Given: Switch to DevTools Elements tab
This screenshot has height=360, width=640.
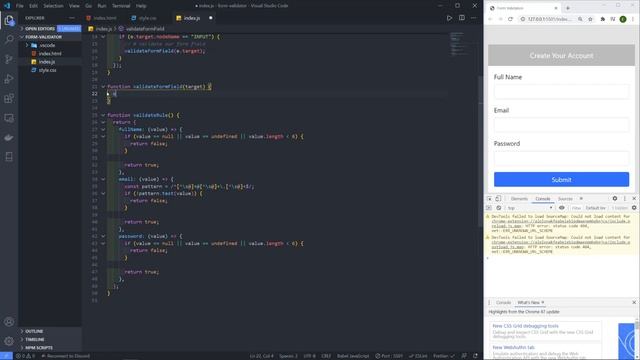Looking at the screenshot, I should [x=519, y=199].
